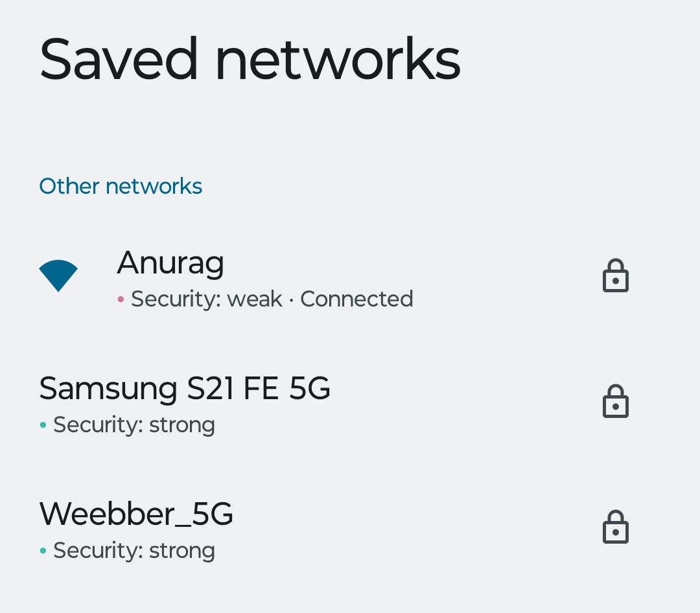Click the green security dot for Weebber_5G
Viewport: 700px width, 613px height.
pos(41,551)
